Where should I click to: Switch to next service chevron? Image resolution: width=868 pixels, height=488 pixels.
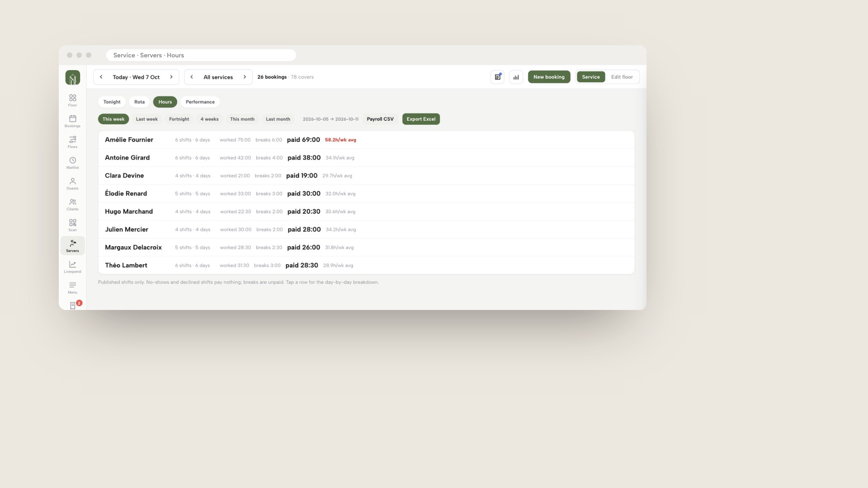point(245,77)
